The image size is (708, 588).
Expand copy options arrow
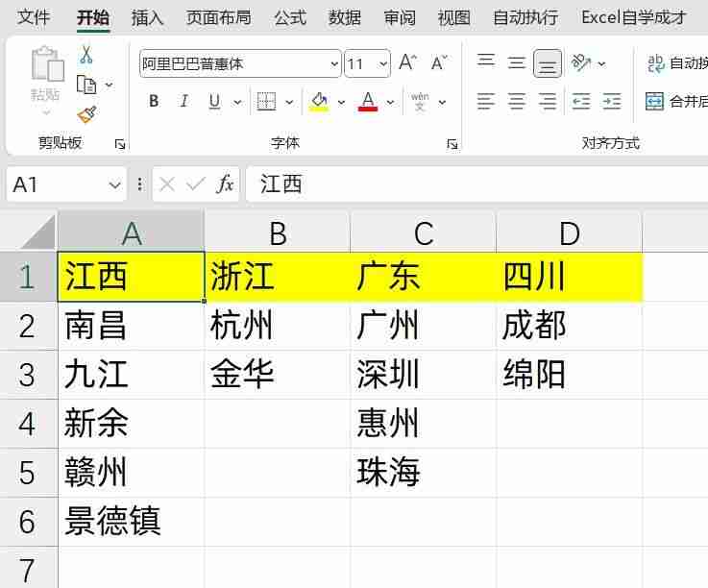pos(109,85)
